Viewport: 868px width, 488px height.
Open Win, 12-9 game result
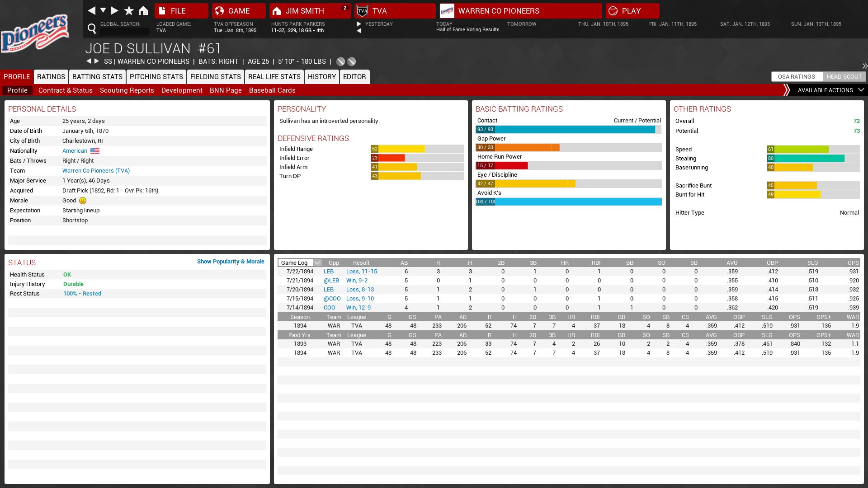pos(359,308)
